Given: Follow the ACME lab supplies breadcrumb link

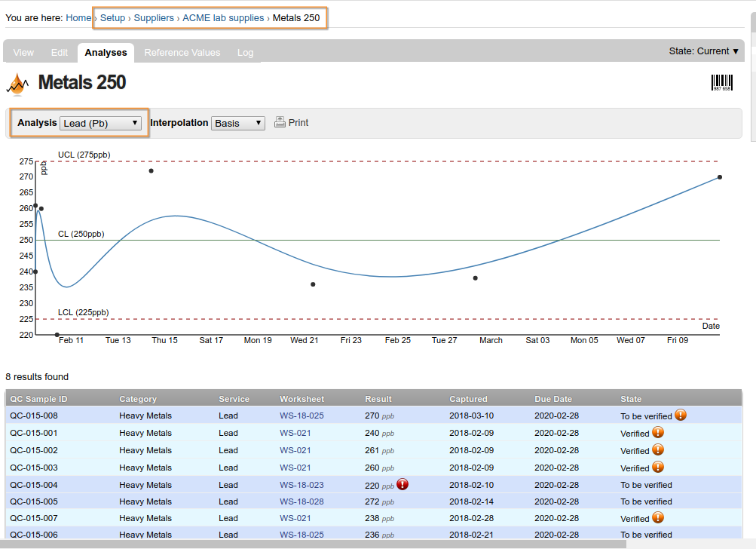Looking at the screenshot, I should click(223, 17).
